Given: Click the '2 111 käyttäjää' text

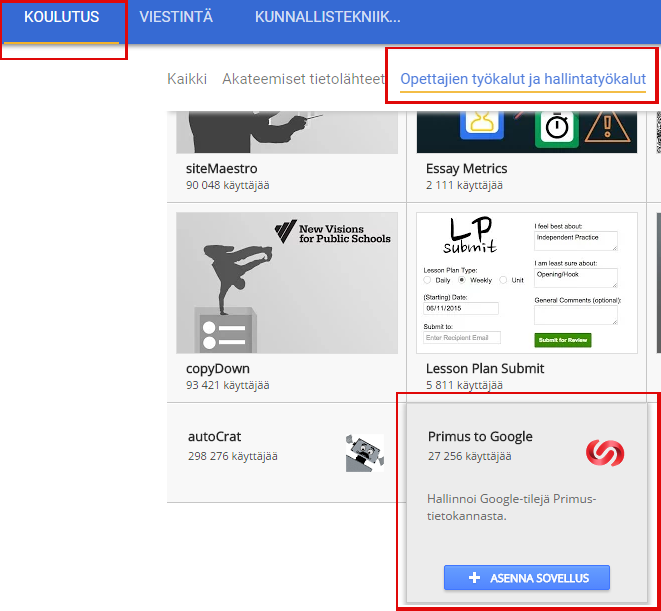Looking at the screenshot, I should 464,185.
